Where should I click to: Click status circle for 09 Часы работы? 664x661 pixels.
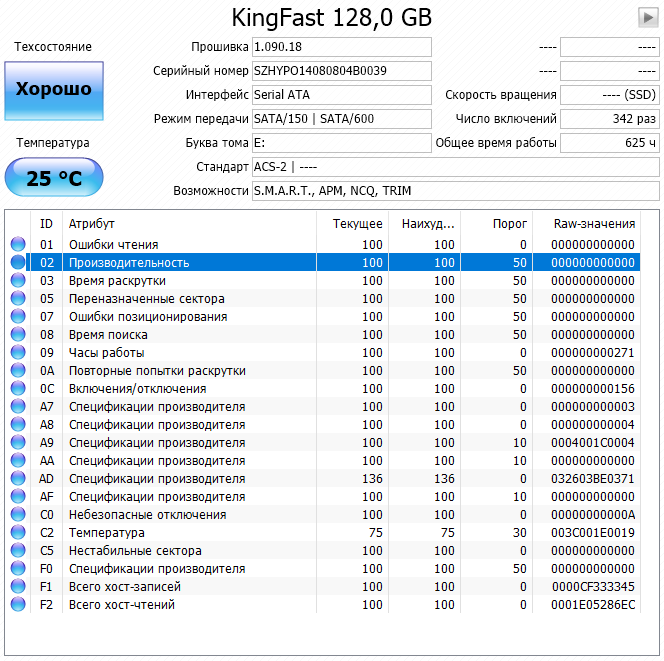coord(18,352)
